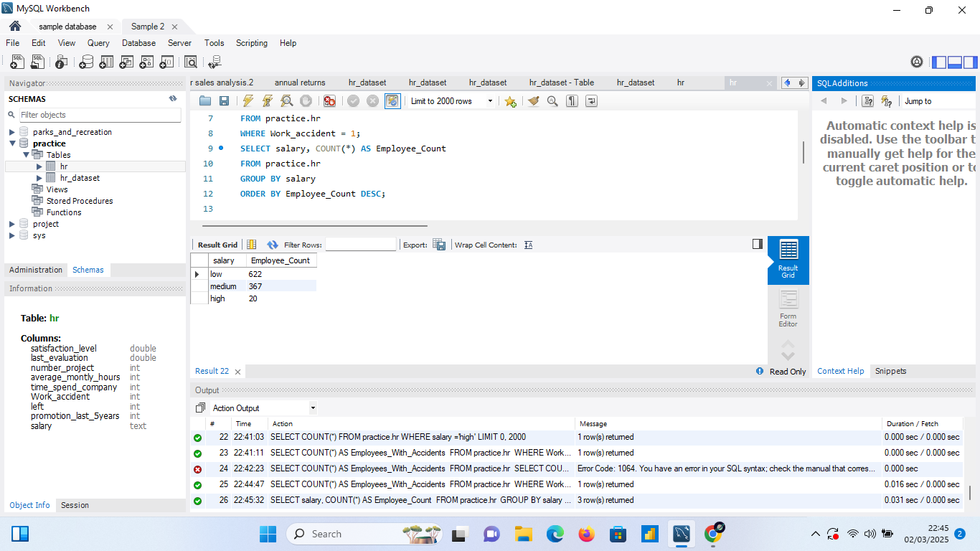Toggle wrap cell content

[x=529, y=245]
